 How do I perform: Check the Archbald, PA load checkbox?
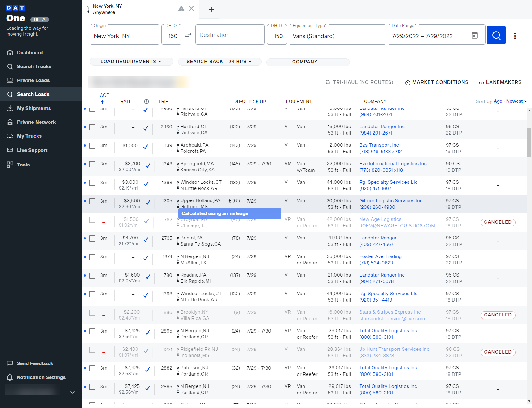click(x=92, y=146)
